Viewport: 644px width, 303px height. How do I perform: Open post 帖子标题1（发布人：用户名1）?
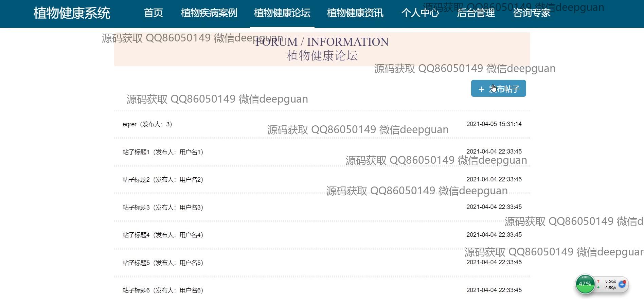[x=163, y=152]
